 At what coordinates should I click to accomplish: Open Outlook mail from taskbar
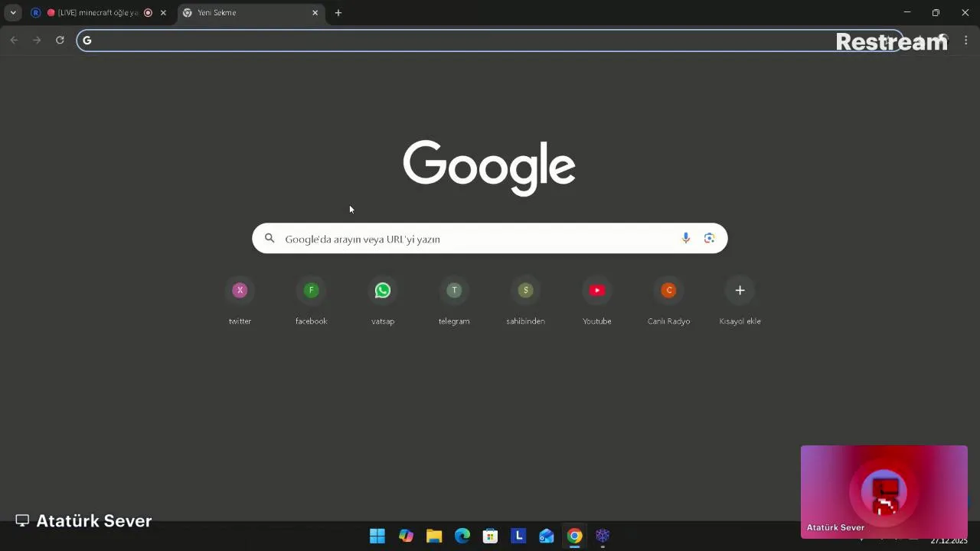point(547,536)
